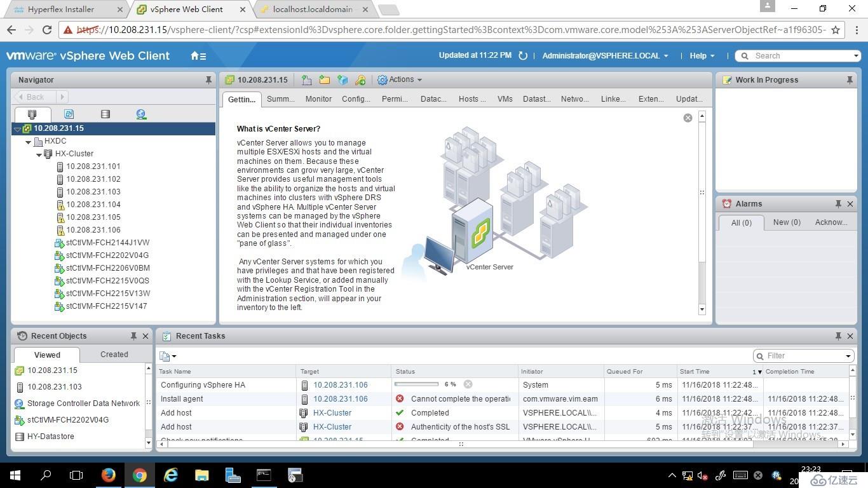Pin the Navigator panel
Image resolution: width=868 pixels, height=488 pixels.
[x=208, y=80]
